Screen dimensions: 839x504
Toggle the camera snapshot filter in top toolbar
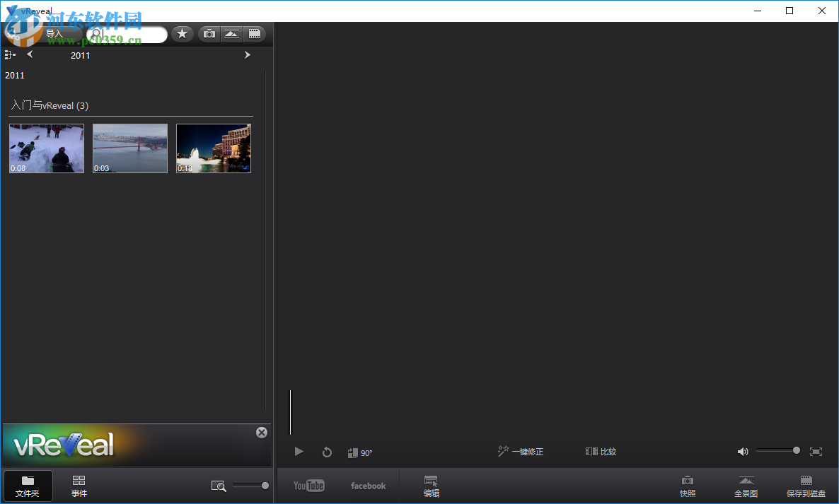coord(209,34)
